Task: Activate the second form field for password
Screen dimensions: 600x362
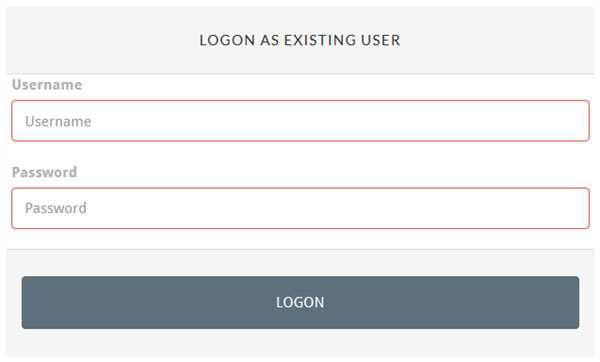Action: pos(300,208)
